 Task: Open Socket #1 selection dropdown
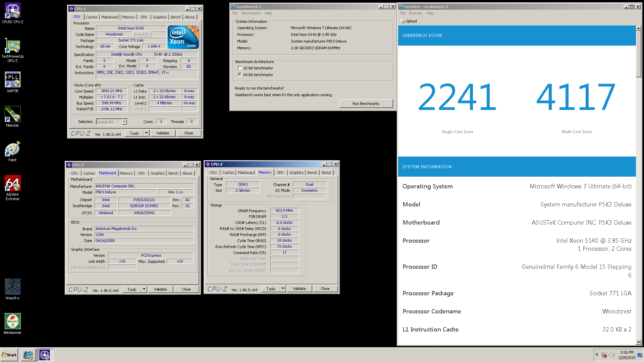click(124, 122)
